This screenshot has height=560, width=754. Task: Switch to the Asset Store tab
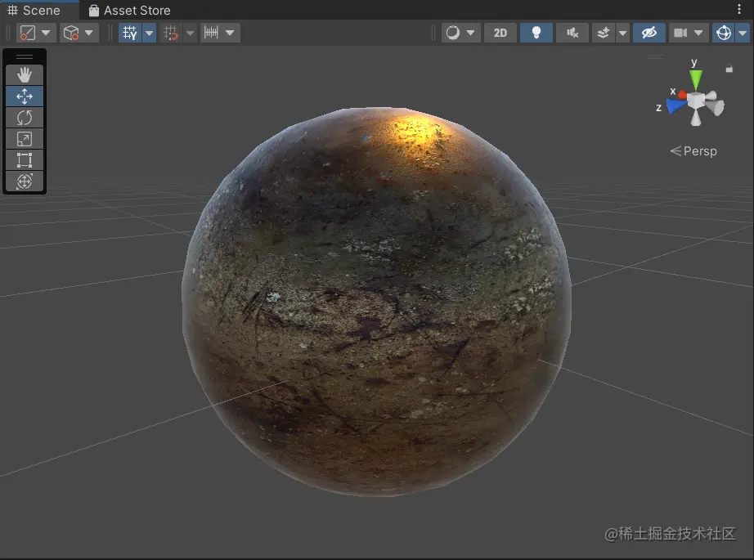click(x=129, y=11)
